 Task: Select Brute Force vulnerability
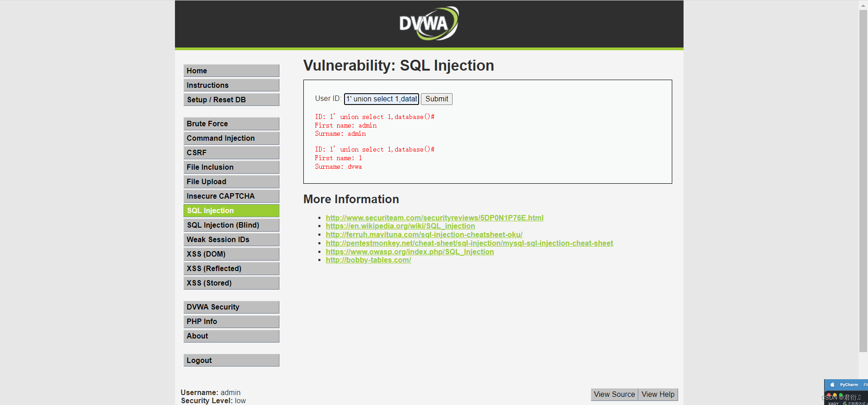(231, 124)
